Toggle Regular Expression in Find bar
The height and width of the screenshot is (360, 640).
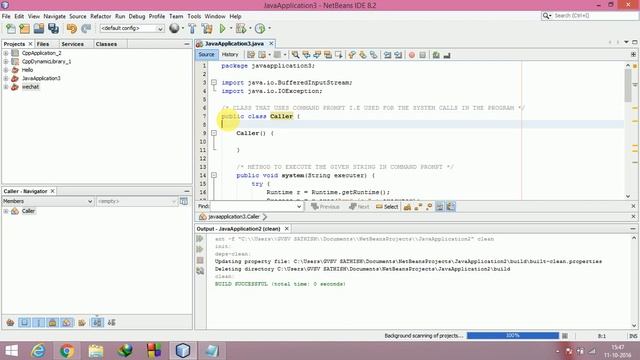(429, 207)
